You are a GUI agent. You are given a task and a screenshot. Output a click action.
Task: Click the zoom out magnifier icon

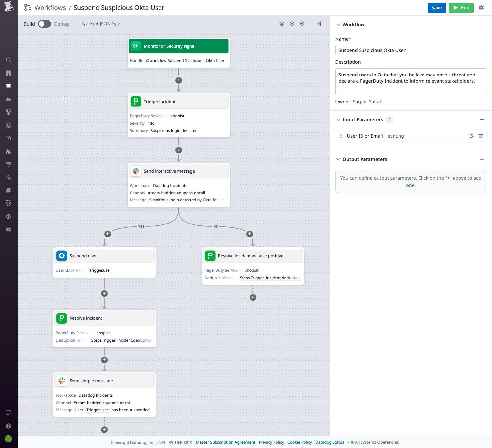[x=292, y=24]
